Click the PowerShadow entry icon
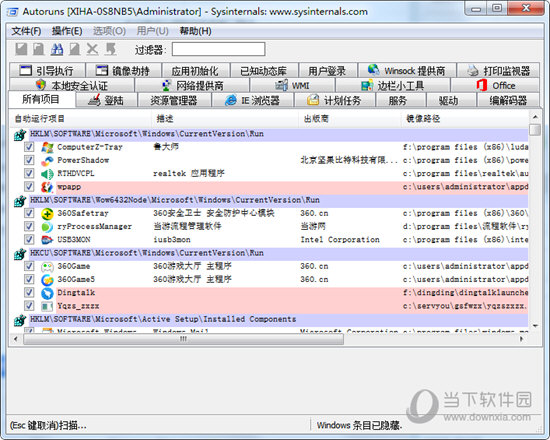The image size is (550, 440). tap(47, 161)
